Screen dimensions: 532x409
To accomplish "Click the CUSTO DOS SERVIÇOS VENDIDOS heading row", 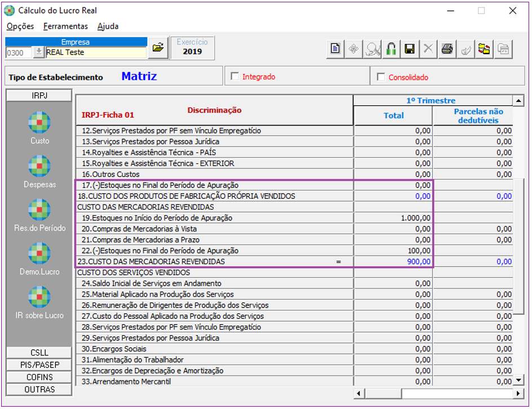I will 214,272.
